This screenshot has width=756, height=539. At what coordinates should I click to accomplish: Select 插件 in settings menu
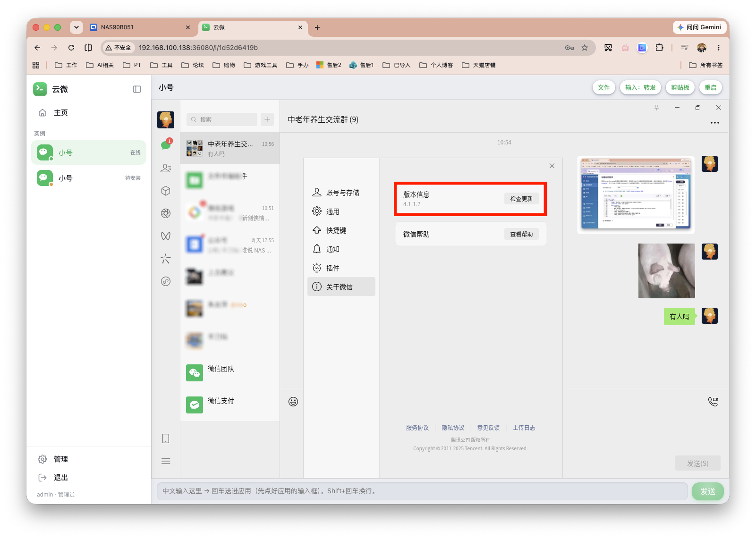pos(341,268)
